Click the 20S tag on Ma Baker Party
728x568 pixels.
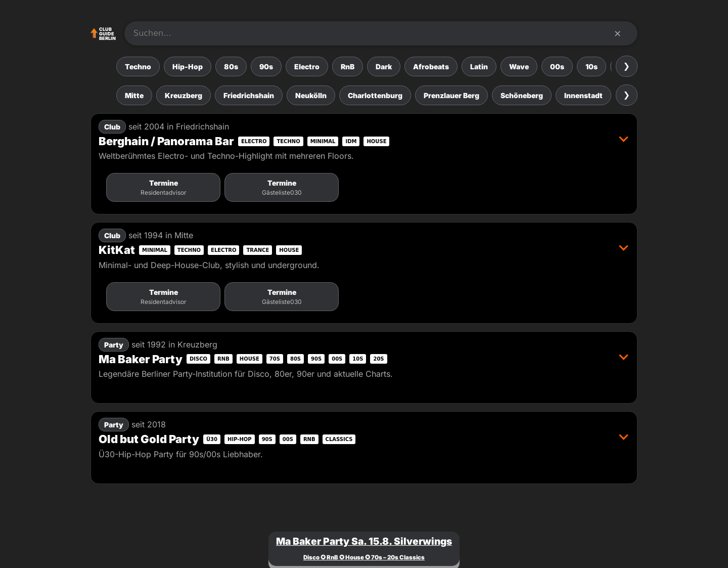click(x=379, y=359)
